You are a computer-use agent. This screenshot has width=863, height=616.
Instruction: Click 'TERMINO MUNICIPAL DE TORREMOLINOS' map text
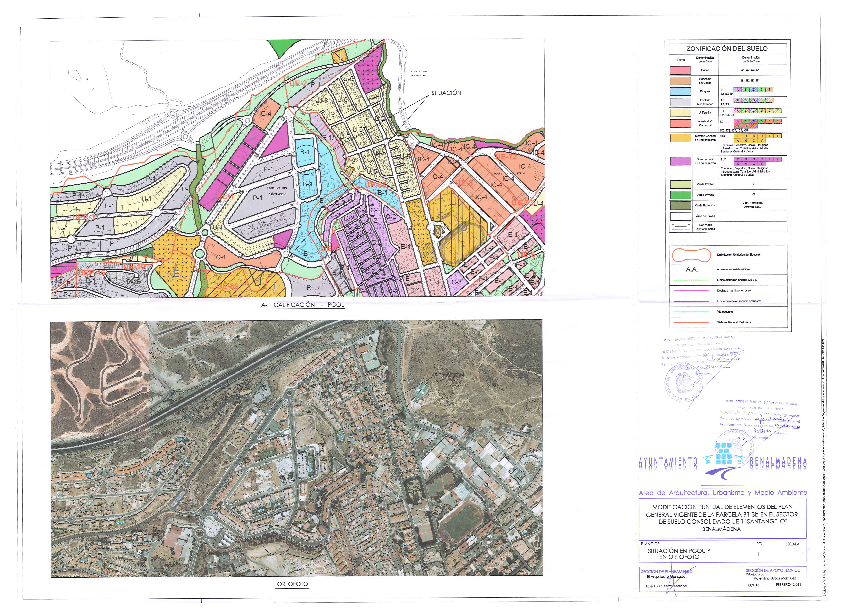tap(419, 74)
